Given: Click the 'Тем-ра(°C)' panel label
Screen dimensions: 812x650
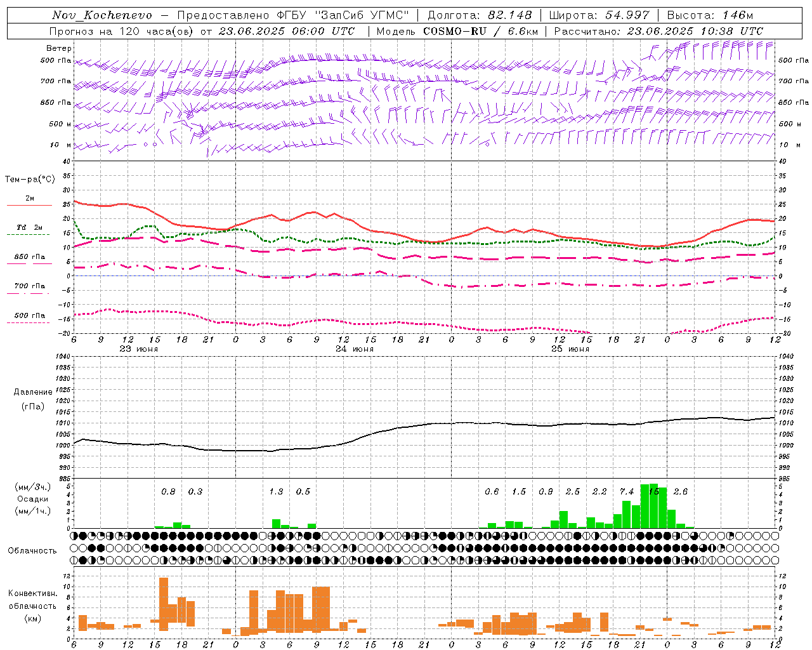Looking at the screenshot, I should (30, 180).
